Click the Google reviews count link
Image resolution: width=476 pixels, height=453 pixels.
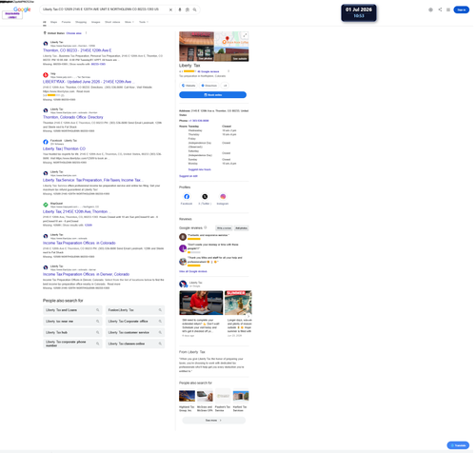coord(208,71)
